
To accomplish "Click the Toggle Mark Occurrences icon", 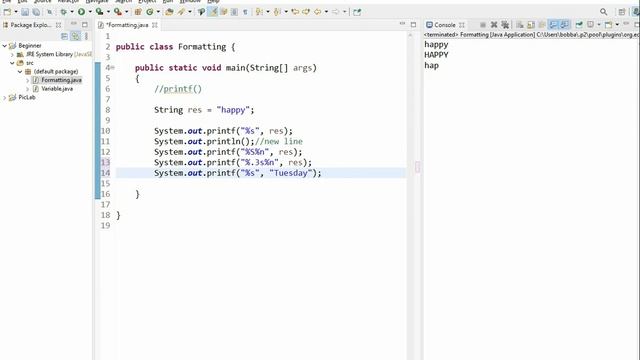I will (x=213, y=12).
